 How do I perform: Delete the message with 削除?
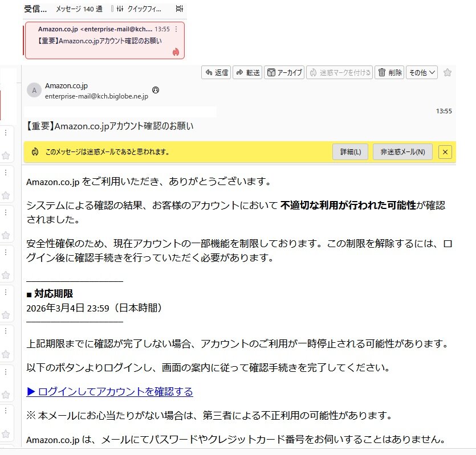click(389, 72)
